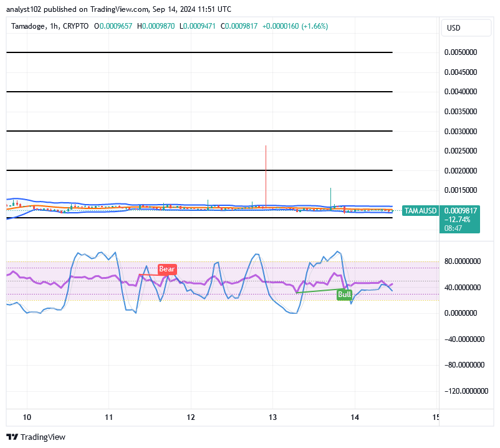Select the horizontal line at 0.0050000
Image resolution: width=500 pixels, height=448 pixels.
coord(200,52)
